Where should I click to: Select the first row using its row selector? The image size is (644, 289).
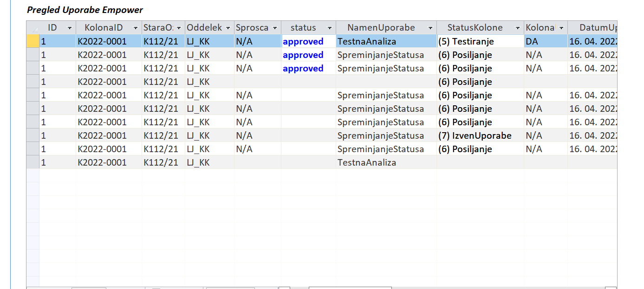pyautogui.click(x=33, y=41)
